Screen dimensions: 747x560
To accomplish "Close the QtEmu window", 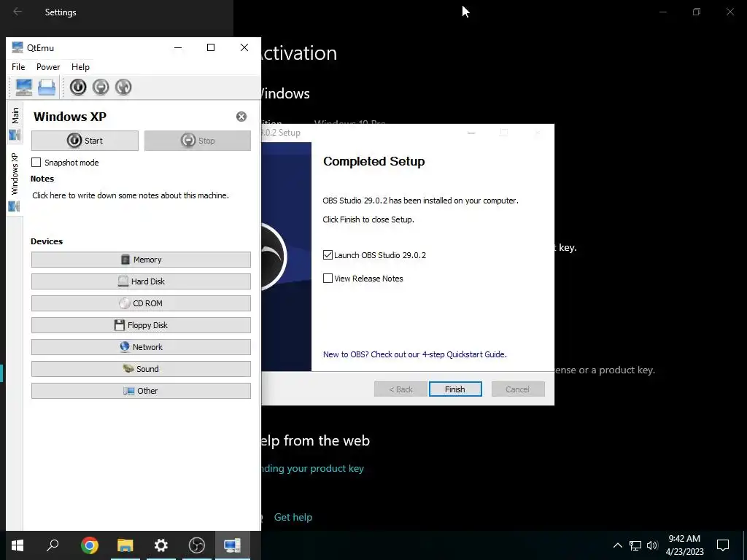I will (x=244, y=47).
